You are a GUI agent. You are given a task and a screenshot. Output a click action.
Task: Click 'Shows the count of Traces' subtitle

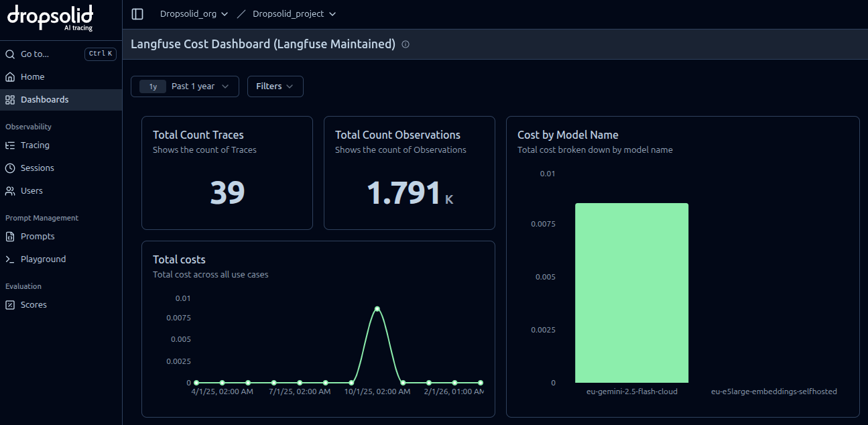204,150
